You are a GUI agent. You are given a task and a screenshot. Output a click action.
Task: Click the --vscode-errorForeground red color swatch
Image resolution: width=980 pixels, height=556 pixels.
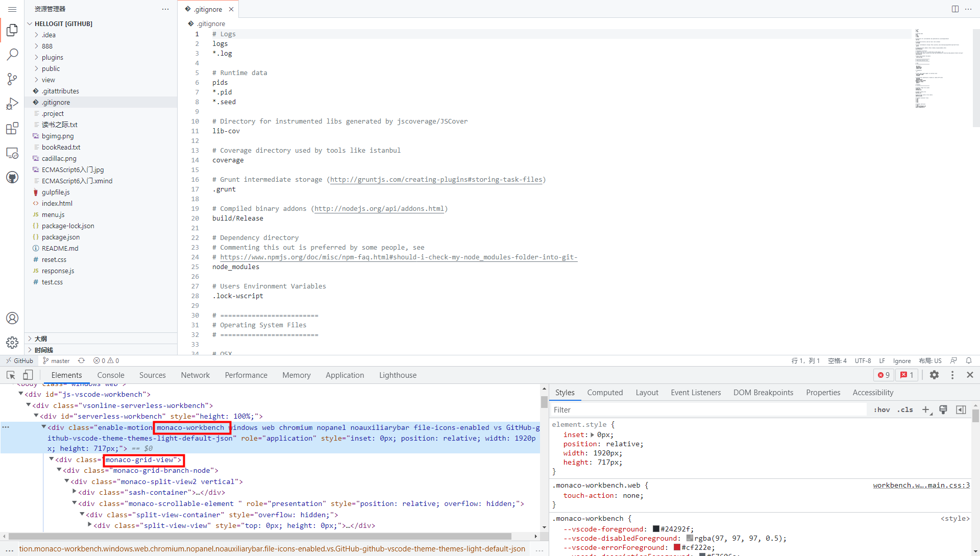(x=677, y=547)
